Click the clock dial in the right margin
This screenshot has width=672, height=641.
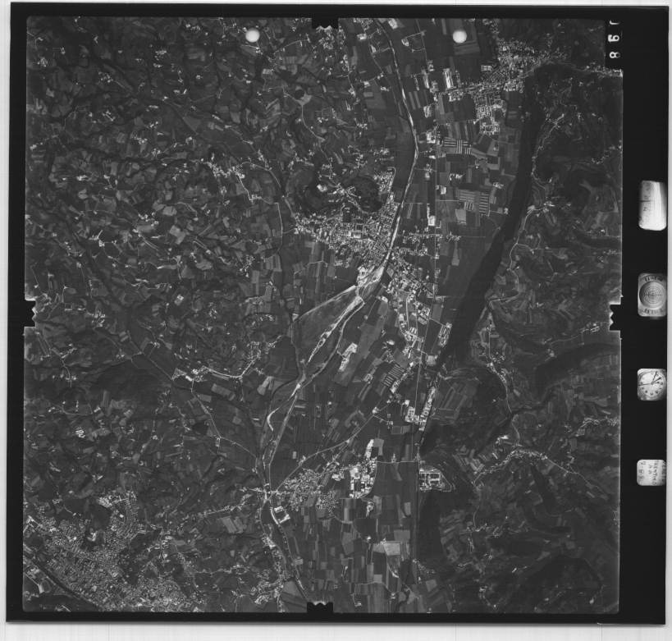(651, 384)
